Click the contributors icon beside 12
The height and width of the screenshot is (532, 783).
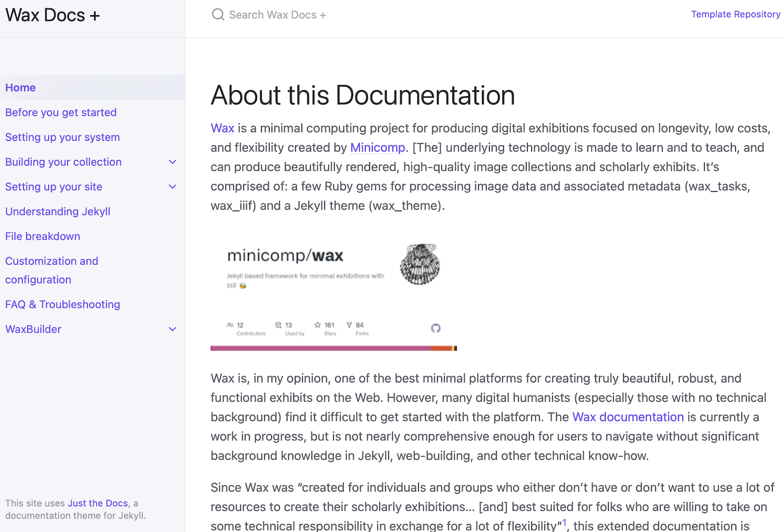point(230,325)
